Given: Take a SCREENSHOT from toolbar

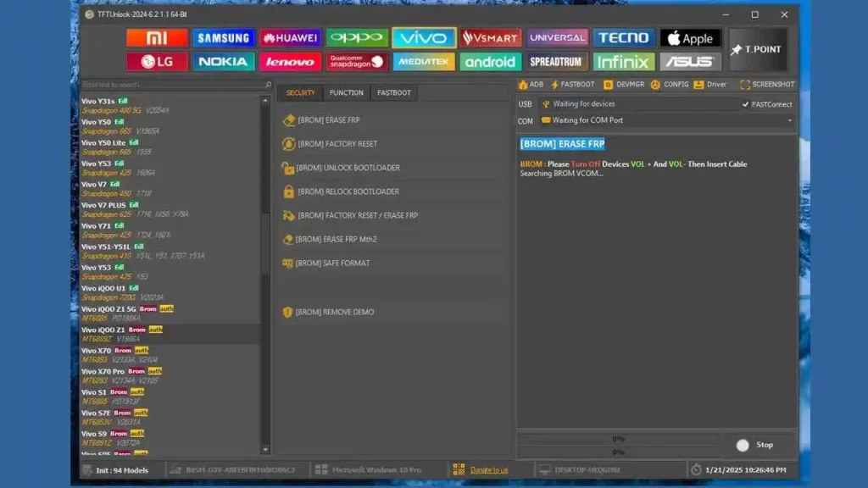Looking at the screenshot, I should pyautogui.click(x=766, y=85).
